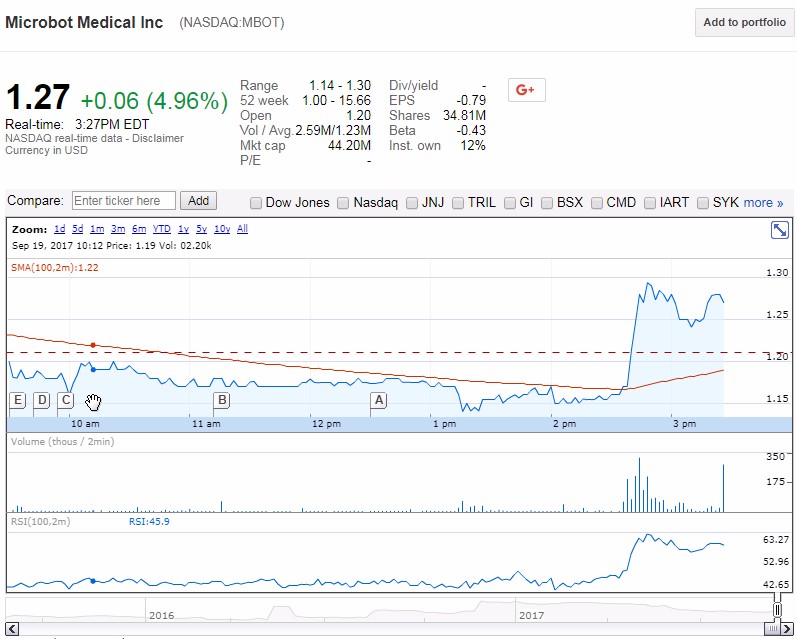
Task: Open news marker B on chart
Action: [222, 401]
